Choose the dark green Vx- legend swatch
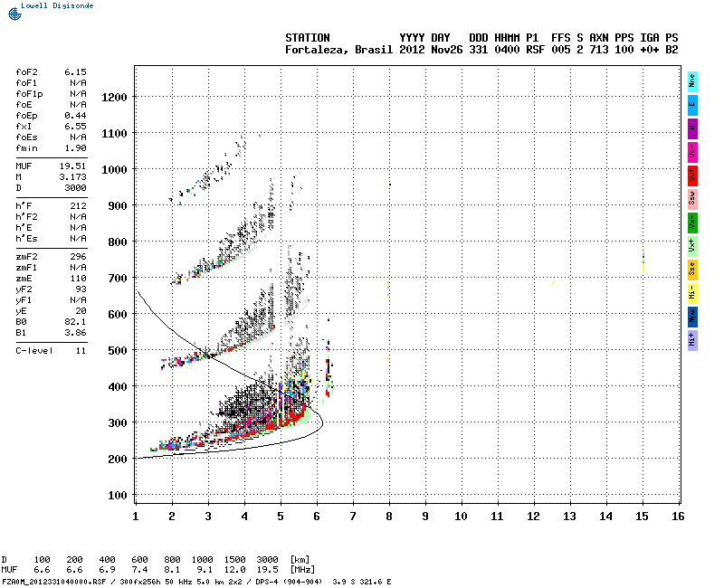724x588 pixels. click(692, 223)
